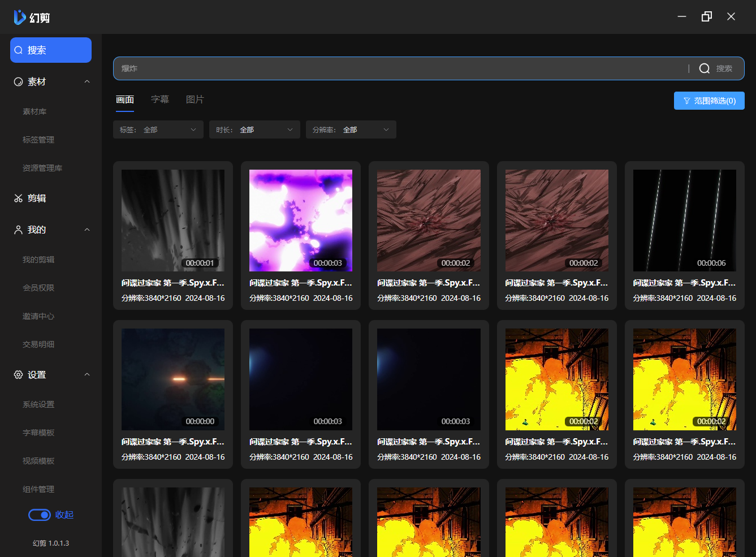This screenshot has width=756, height=557.
Task: Click the blue 搜索 sidebar button
Action: (51, 50)
